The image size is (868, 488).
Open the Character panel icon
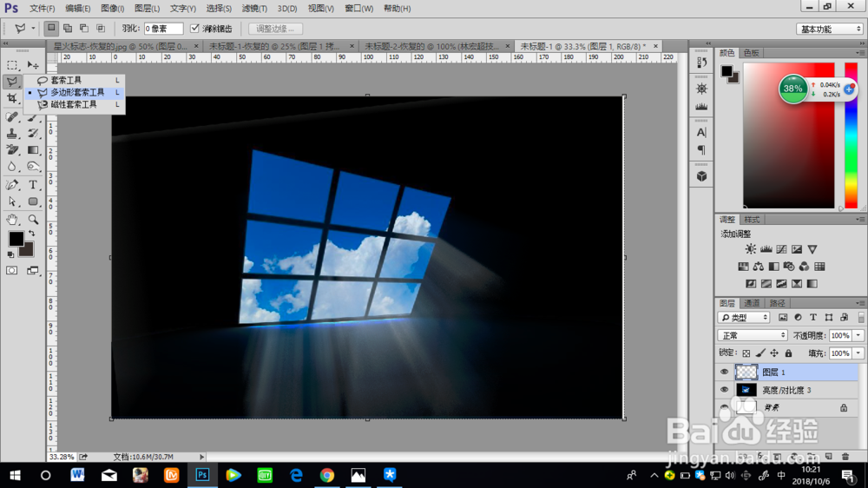[x=701, y=132]
